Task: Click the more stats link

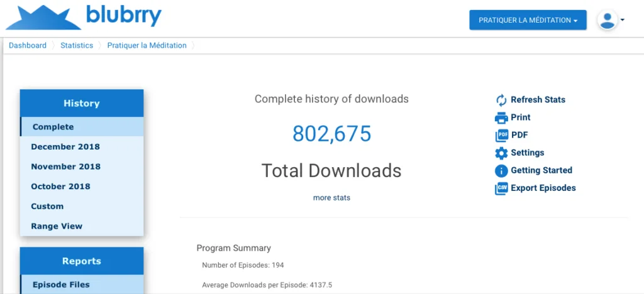Action: (331, 198)
